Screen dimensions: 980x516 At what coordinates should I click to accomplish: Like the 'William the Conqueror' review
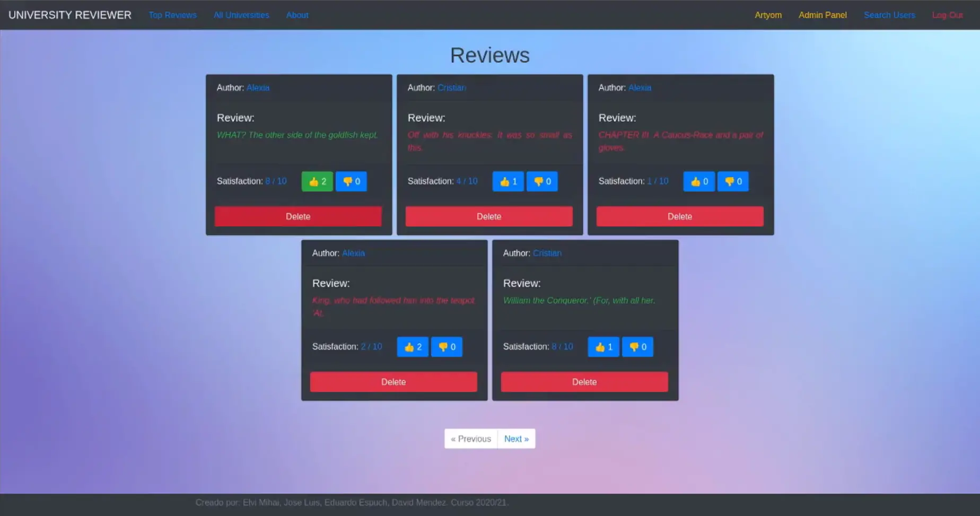click(x=603, y=347)
